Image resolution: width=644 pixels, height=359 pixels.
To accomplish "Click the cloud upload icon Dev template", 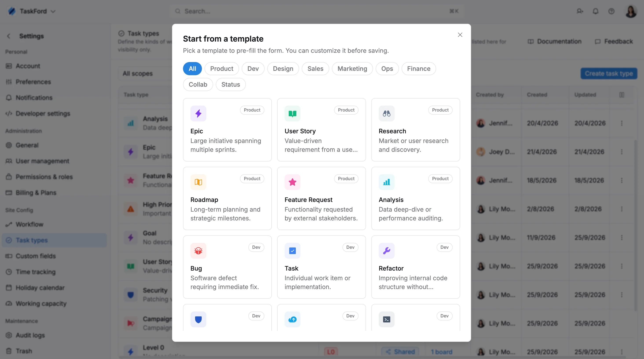I will point(292,319).
